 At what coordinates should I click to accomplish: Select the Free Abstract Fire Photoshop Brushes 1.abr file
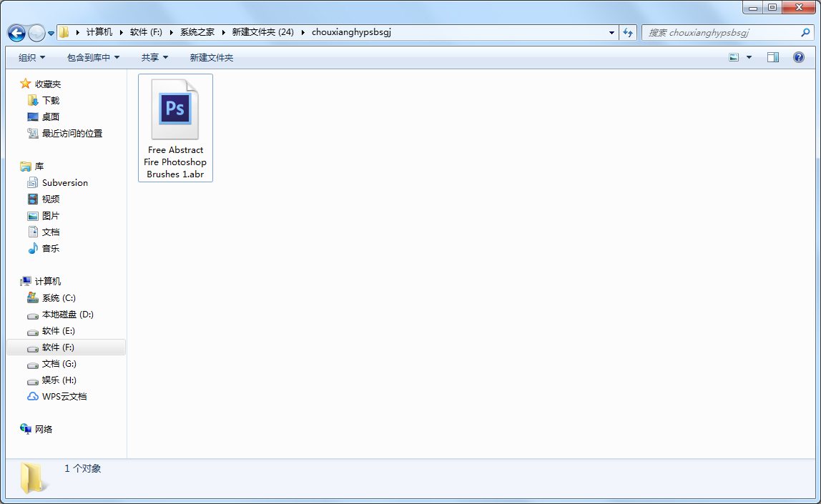tap(175, 128)
